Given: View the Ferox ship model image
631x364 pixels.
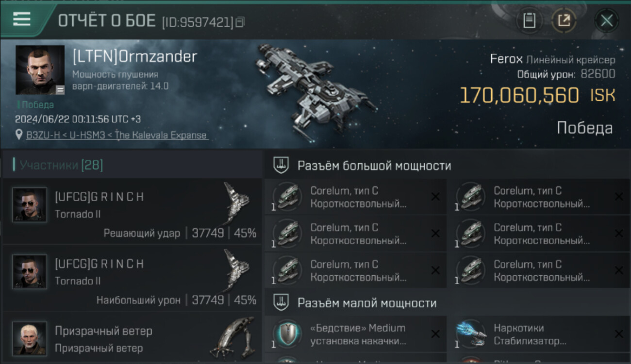Looking at the screenshot, I should [x=315, y=88].
